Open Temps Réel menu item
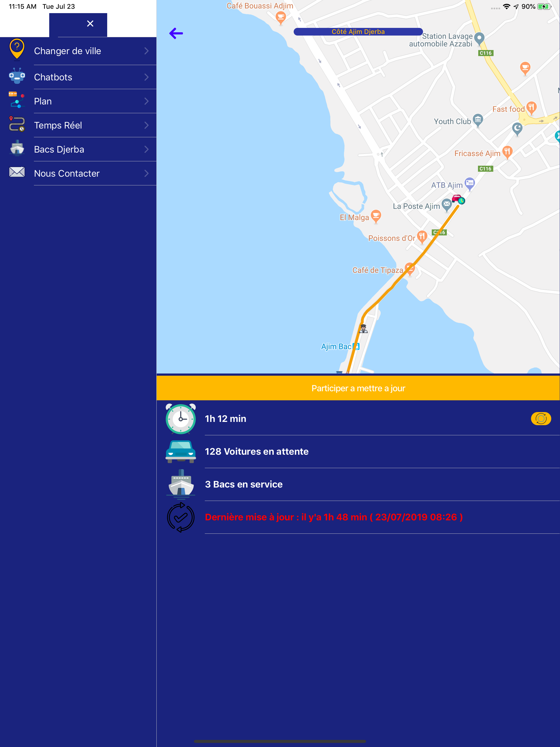This screenshot has width=560, height=747. 78,125
